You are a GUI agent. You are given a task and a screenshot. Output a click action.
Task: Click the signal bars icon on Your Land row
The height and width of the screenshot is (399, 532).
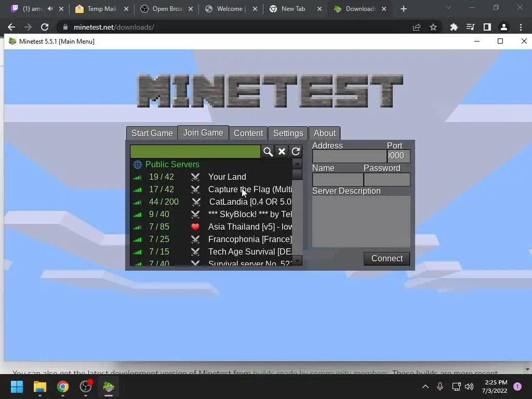click(137, 177)
